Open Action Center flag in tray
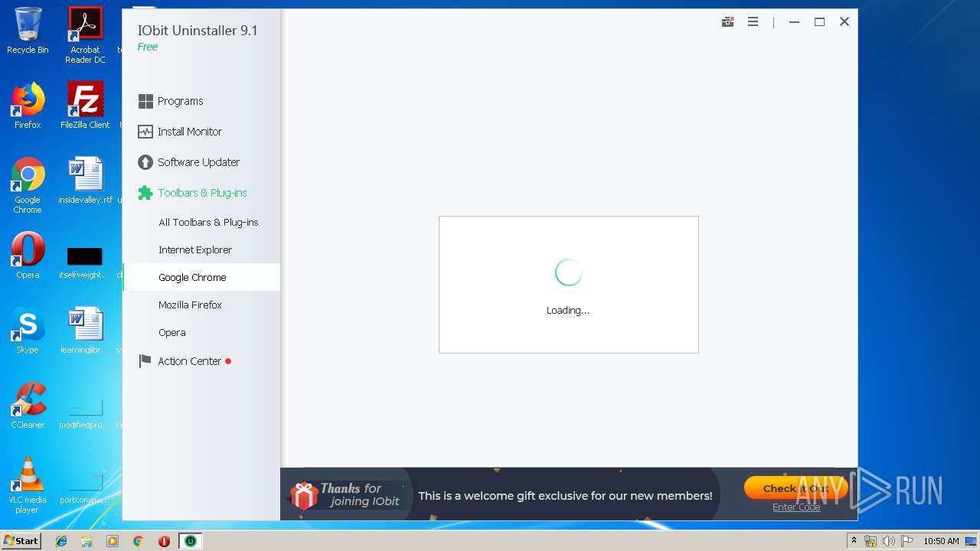The height and width of the screenshot is (551, 980). (907, 541)
